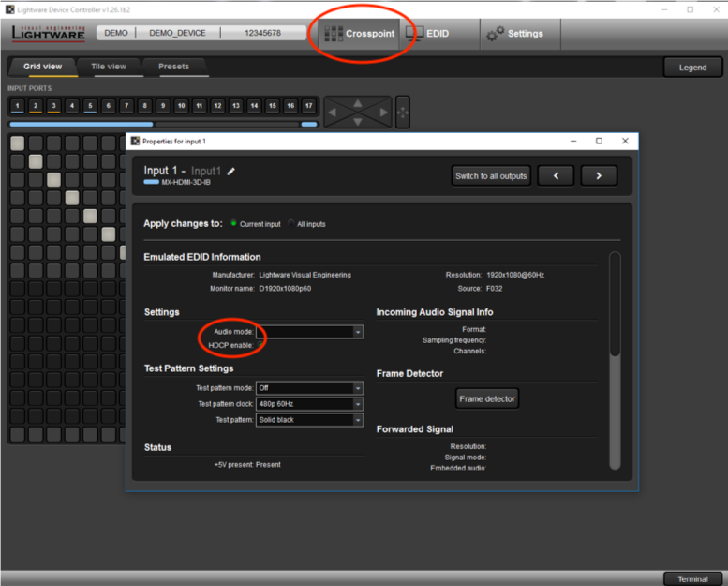The image size is (728, 586).
Task: Click the Legend button
Action: [692, 68]
